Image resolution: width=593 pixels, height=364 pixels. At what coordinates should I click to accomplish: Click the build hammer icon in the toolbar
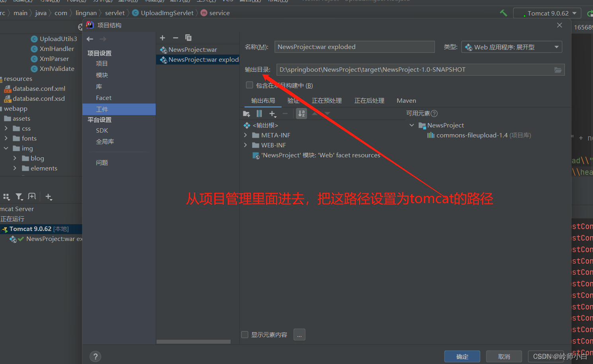(x=503, y=13)
